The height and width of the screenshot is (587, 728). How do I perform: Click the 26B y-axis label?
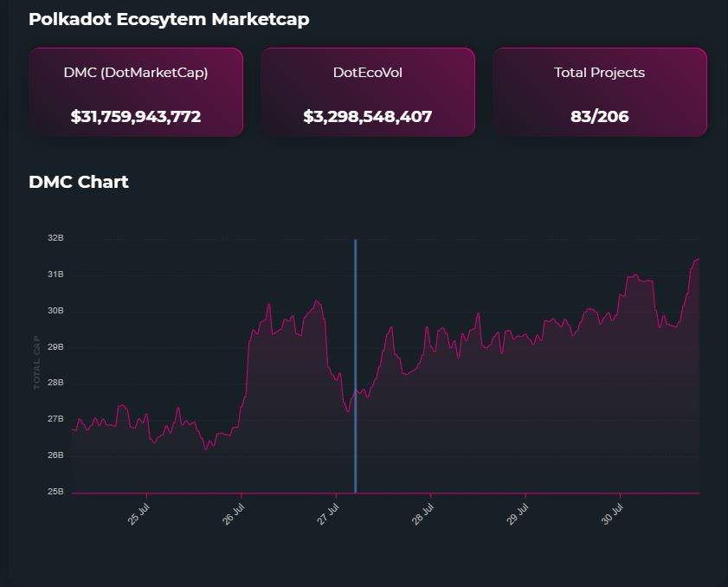(x=55, y=455)
